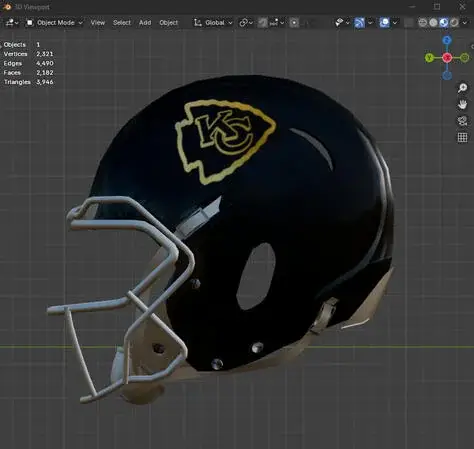Click the Triangles count 3,946
The image size is (474, 449).
[45, 82]
